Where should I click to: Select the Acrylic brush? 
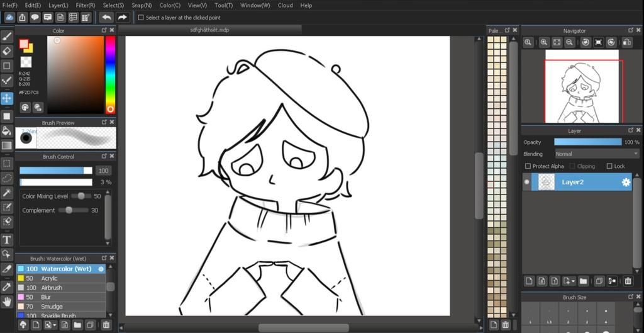(61, 278)
